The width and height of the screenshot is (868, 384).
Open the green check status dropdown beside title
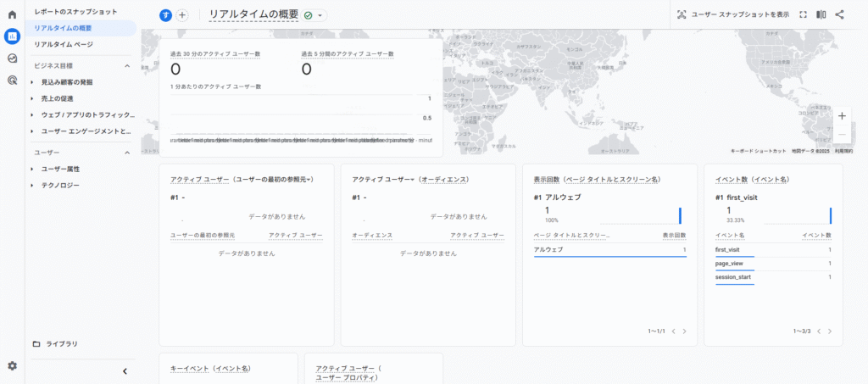313,15
